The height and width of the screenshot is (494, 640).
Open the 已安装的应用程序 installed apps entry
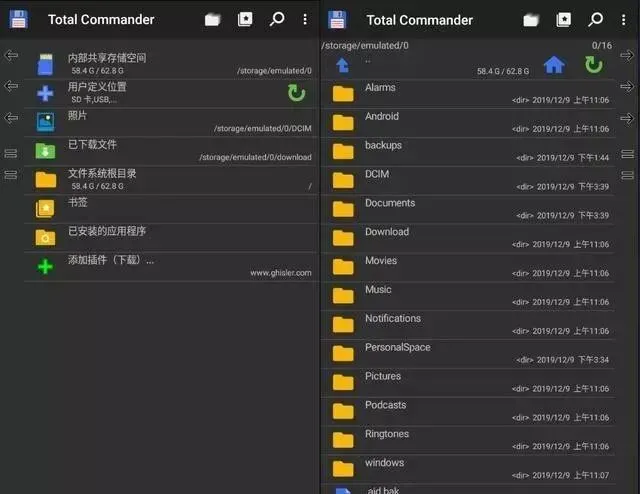171,238
